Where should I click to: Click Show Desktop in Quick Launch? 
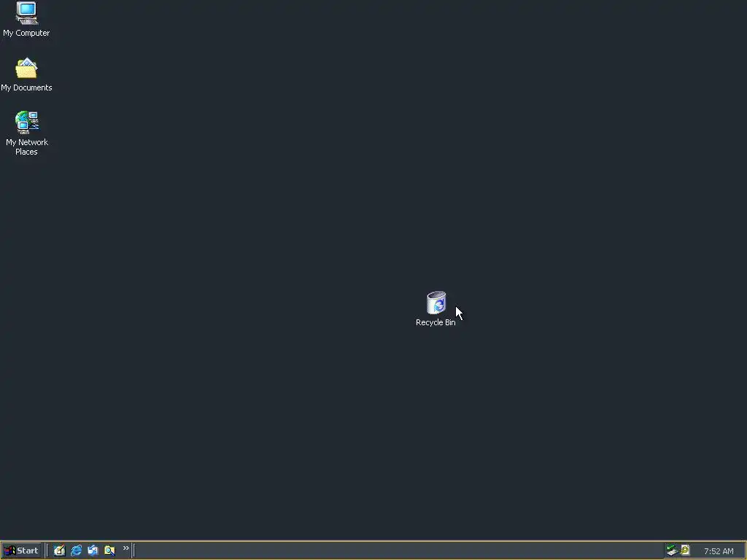[59, 551]
